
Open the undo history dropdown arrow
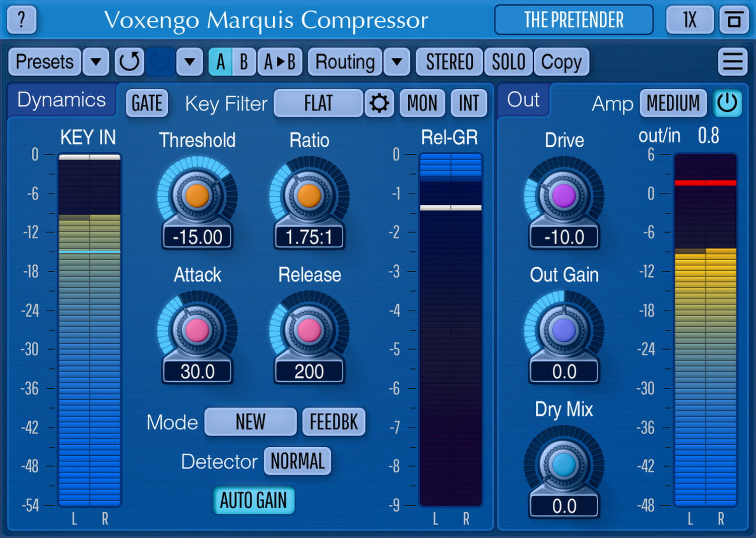pos(190,62)
